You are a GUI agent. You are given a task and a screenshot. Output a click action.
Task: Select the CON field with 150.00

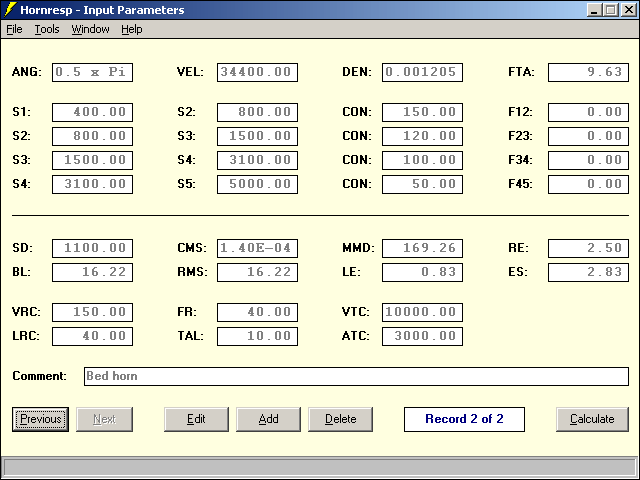click(422, 112)
